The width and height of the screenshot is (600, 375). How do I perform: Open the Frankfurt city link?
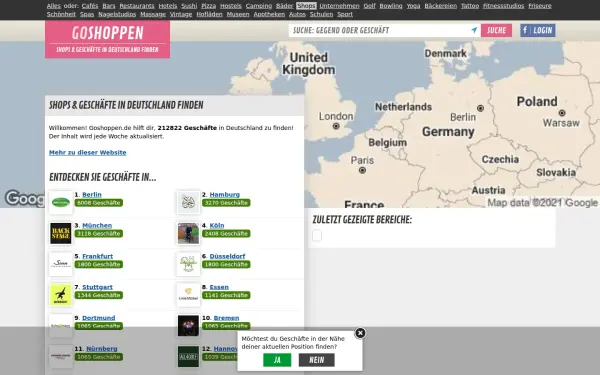coord(98,256)
